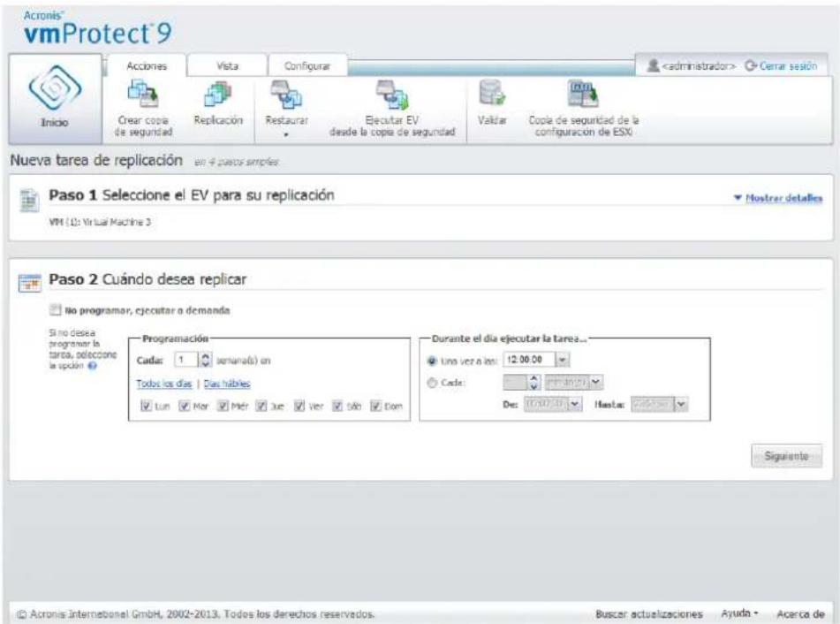Click the Paso 2 calendar icon
840x624 pixels.
(29, 283)
